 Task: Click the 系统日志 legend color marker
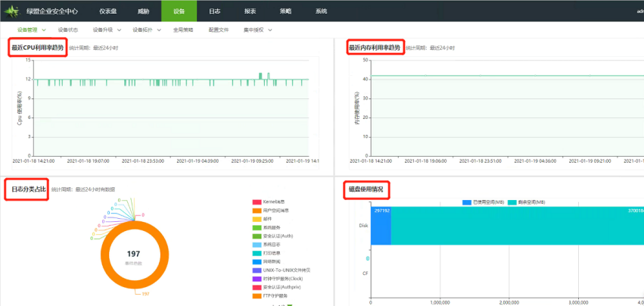tap(256, 244)
